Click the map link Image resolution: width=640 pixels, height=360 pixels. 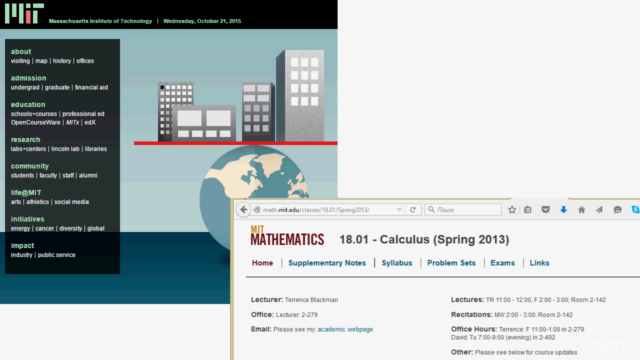(x=41, y=61)
